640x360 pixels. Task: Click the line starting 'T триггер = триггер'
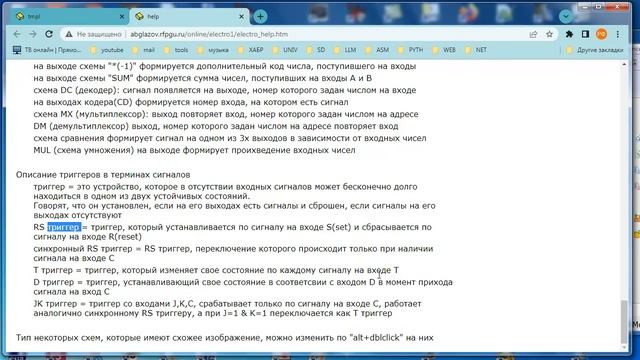(216, 270)
